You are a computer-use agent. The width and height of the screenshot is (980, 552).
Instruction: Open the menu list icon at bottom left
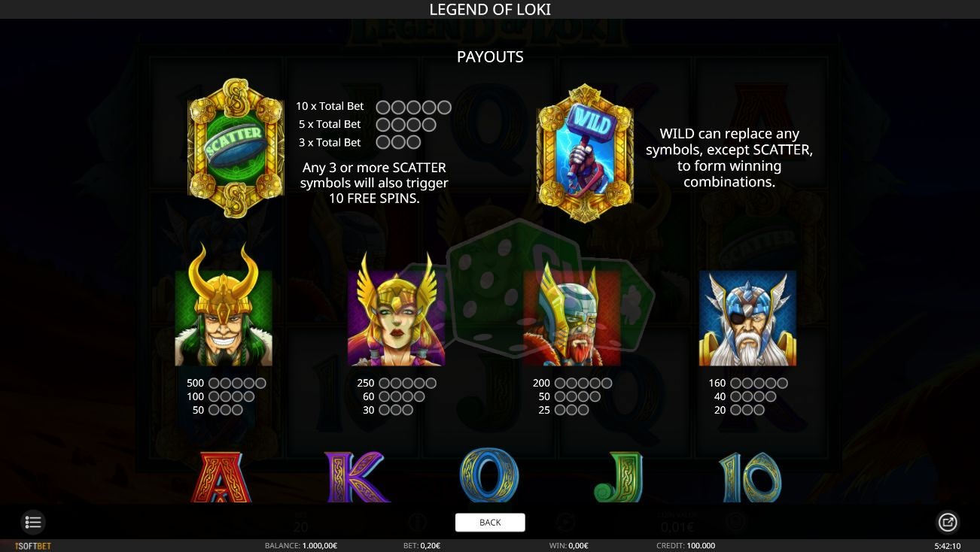tap(33, 522)
